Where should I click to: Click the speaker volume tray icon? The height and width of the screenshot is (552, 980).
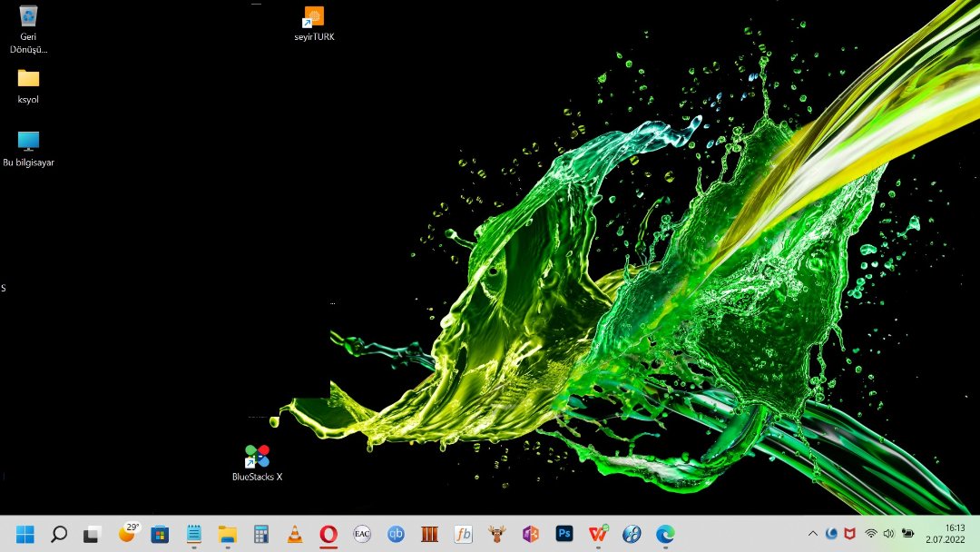(888, 534)
